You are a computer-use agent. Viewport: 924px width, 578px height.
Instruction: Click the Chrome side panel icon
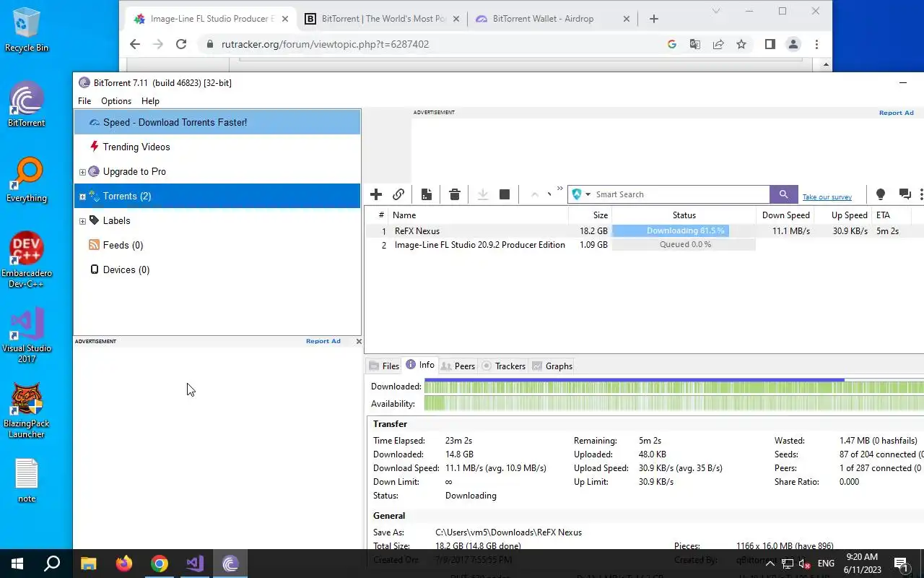(770, 44)
